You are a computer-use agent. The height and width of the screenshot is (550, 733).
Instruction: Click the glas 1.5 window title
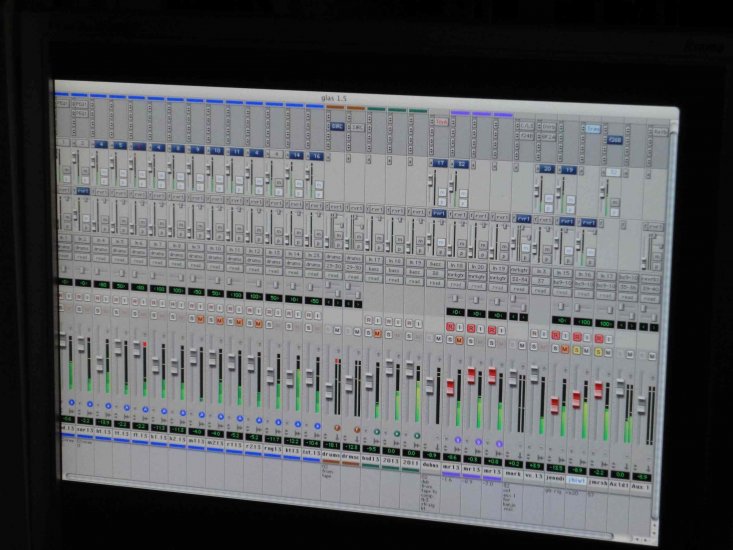click(x=334, y=98)
